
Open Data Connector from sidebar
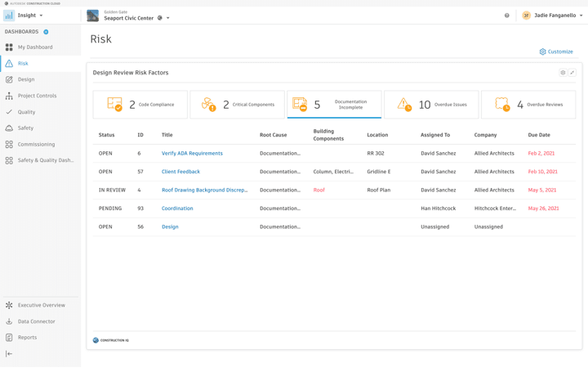click(x=36, y=321)
